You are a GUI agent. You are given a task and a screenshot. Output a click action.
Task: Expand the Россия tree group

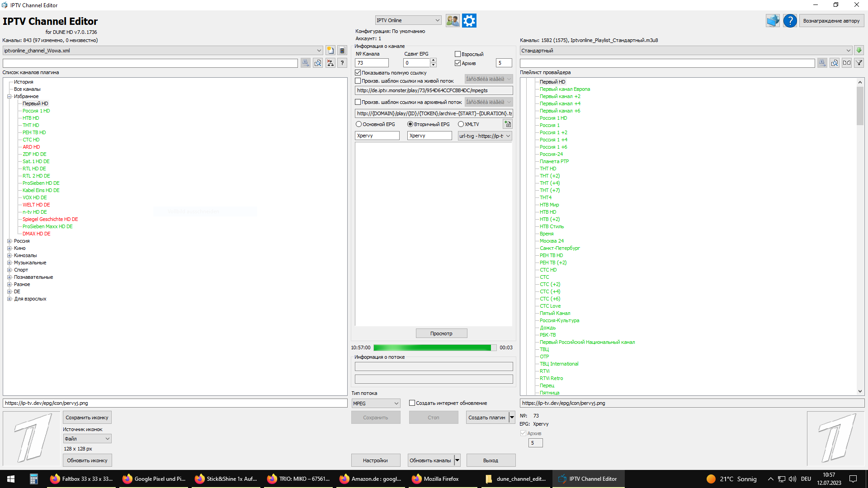pyautogui.click(x=9, y=241)
